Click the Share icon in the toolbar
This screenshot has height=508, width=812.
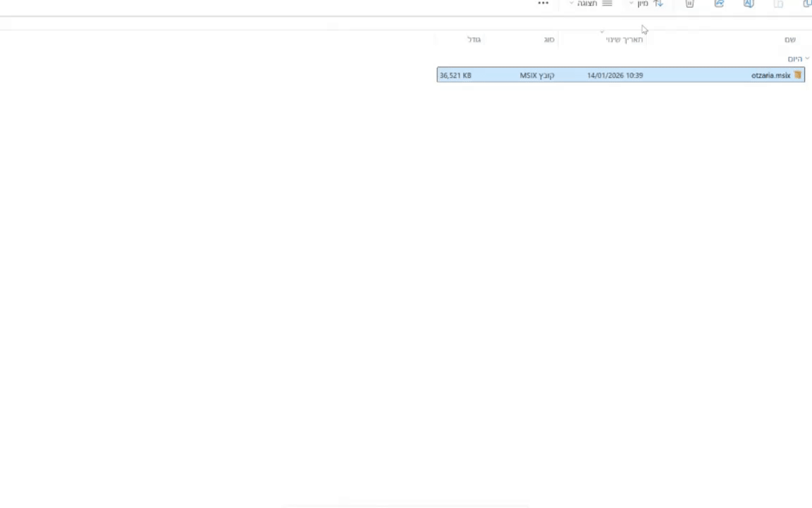719,5
